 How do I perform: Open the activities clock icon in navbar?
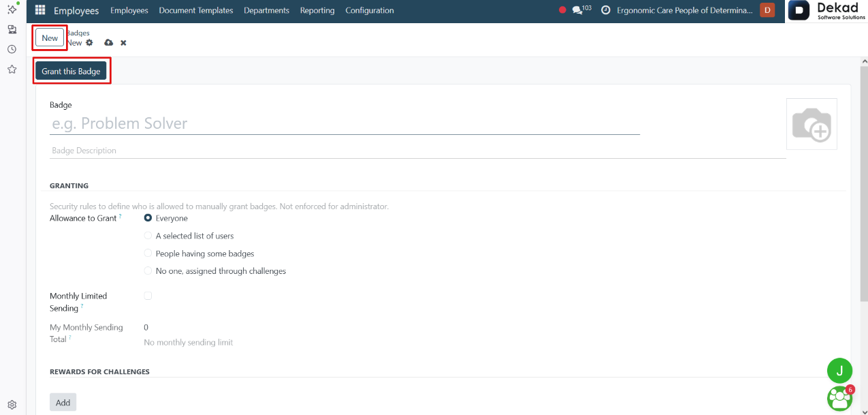(x=605, y=10)
